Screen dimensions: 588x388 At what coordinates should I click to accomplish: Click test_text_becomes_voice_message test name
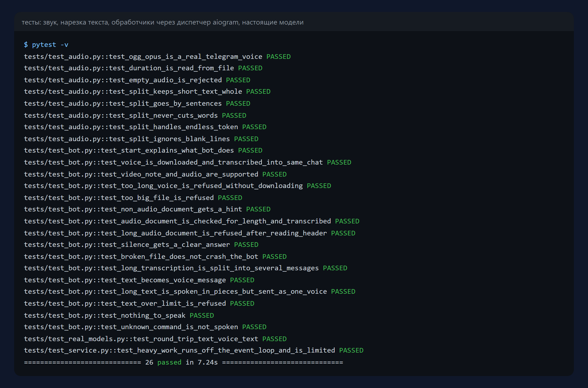pos(163,280)
